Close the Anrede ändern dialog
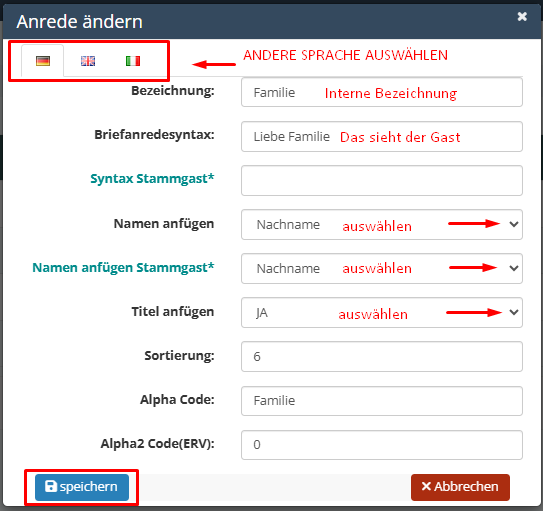Screen dimensions: 543x511 click(522, 16)
